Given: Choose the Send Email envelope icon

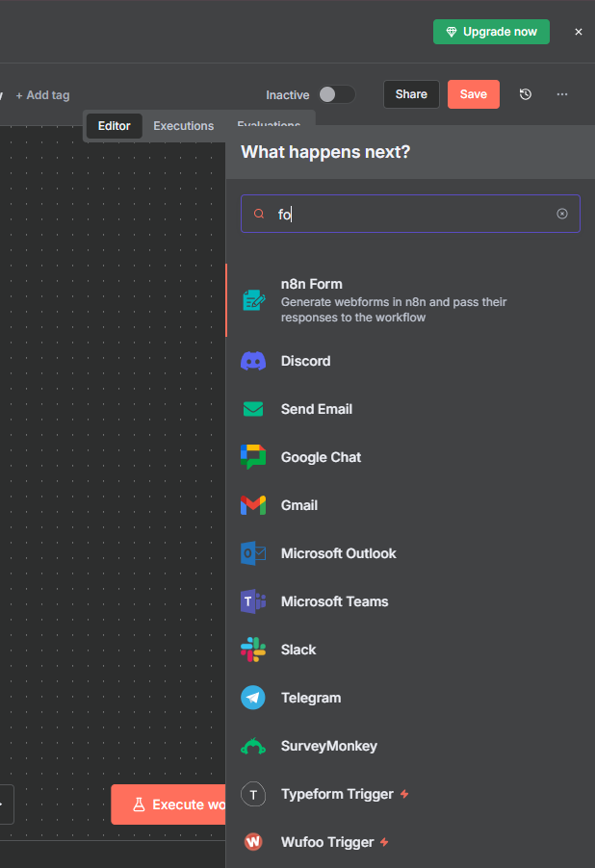Looking at the screenshot, I should coord(253,409).
